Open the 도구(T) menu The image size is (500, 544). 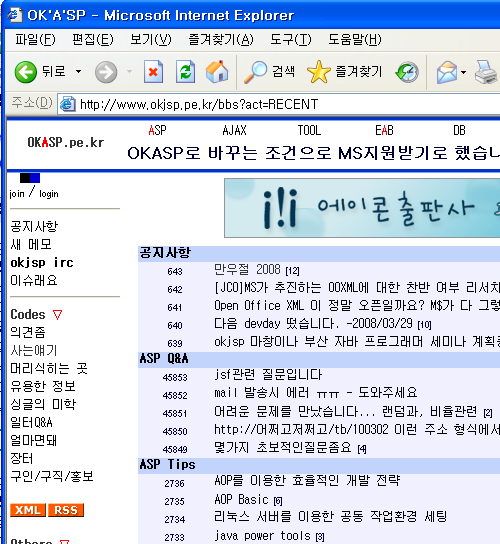pyautogui.click(x=291, y=40)
